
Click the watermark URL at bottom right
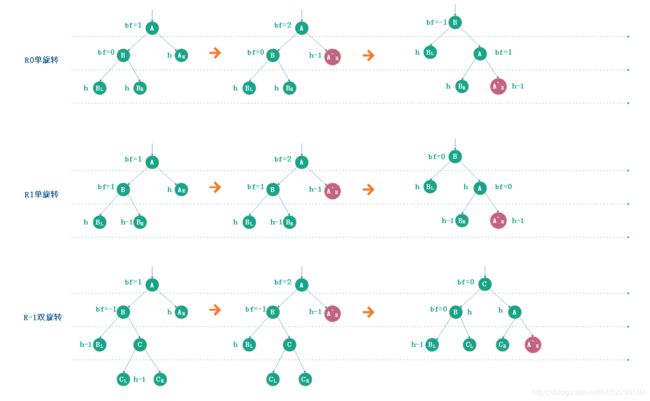589,391
